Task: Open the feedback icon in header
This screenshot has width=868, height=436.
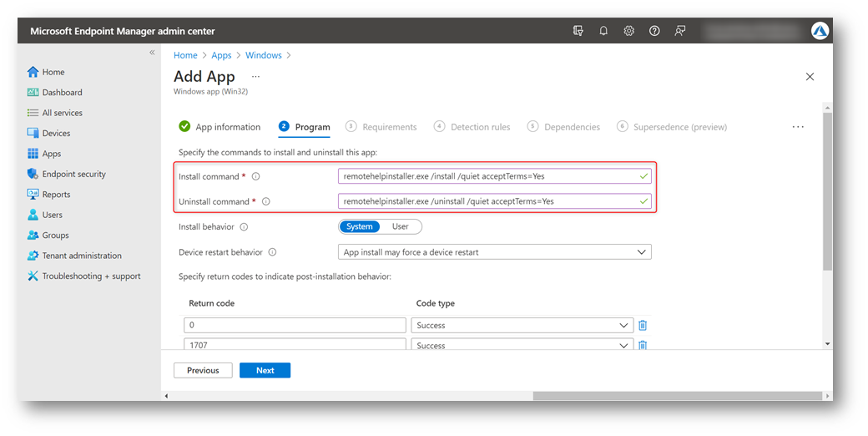Action: [679, 31]
